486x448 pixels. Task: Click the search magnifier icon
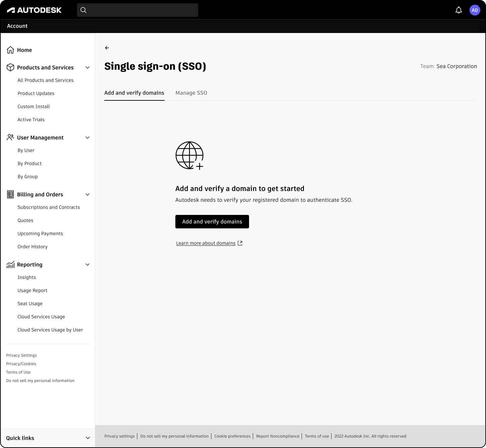[x=83, y=10]
